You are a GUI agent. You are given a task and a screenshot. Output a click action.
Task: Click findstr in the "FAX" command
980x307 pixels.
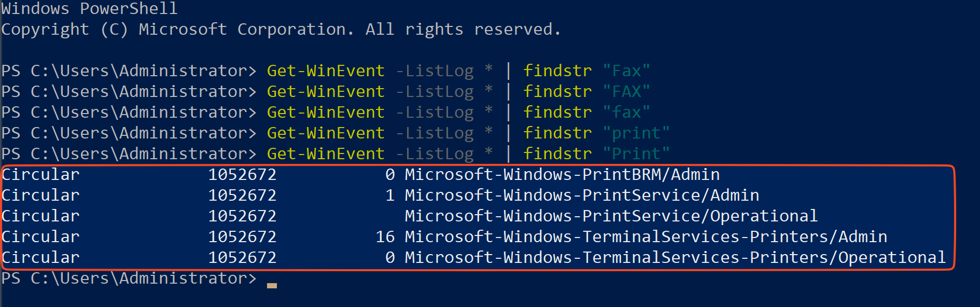point(557,91)
